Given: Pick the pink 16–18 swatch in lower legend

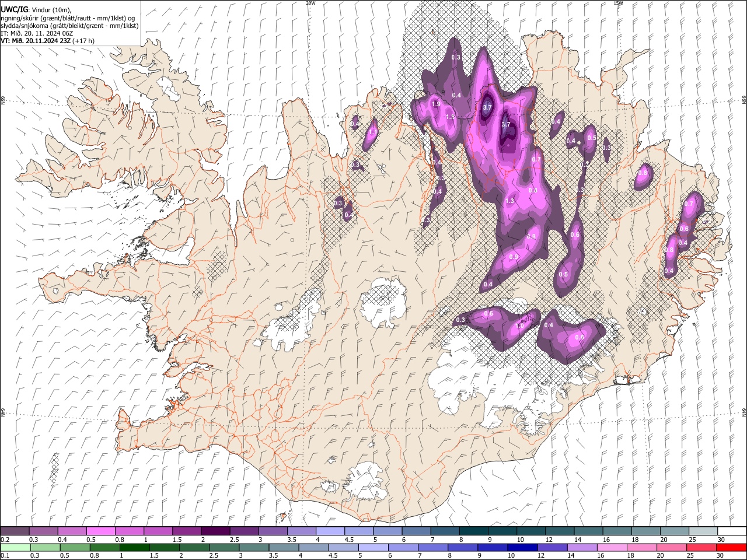Looking at the screenshot, I should (x=612, y=547).
